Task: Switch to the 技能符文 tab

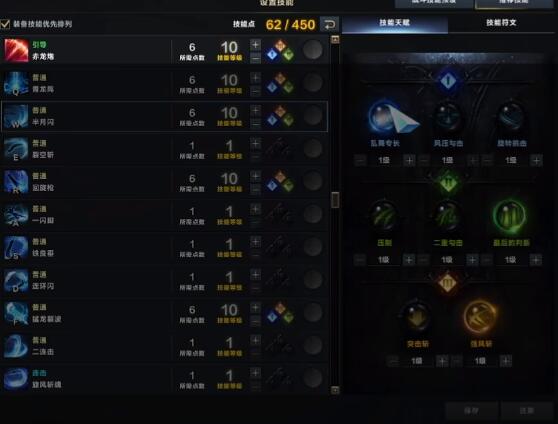Action: coord(501,23)
